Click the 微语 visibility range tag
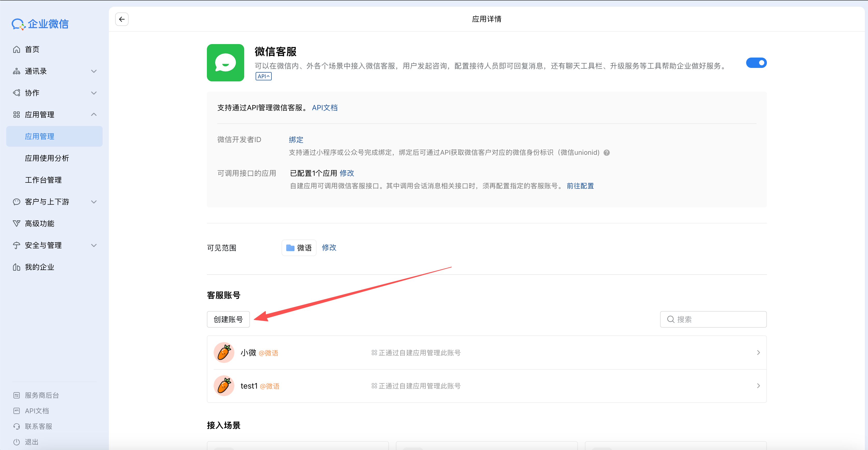This screenshot has width=868, height=450. coord(299,248)
